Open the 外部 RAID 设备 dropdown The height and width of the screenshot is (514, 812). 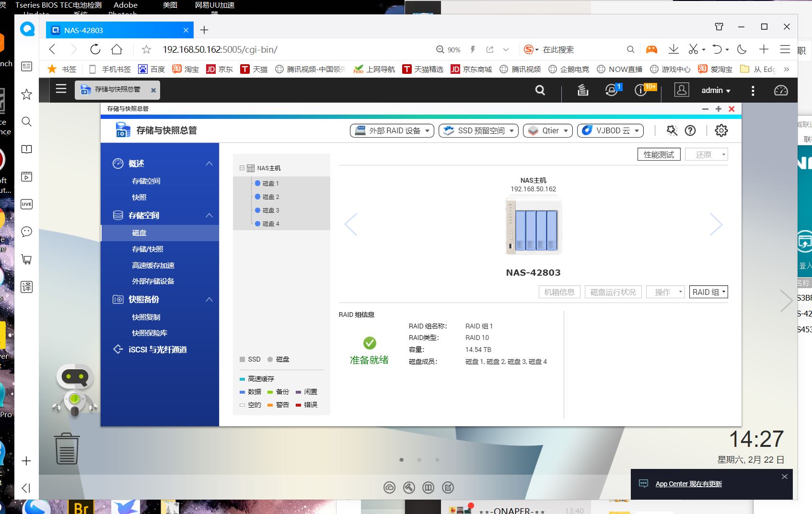point(392,130)
